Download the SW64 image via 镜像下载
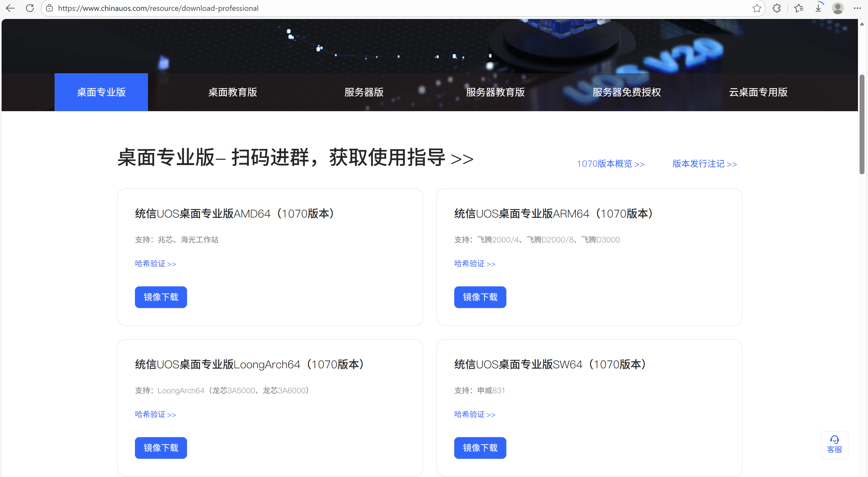Viewport: 868px width, 477px height. [x=480, y=448]
